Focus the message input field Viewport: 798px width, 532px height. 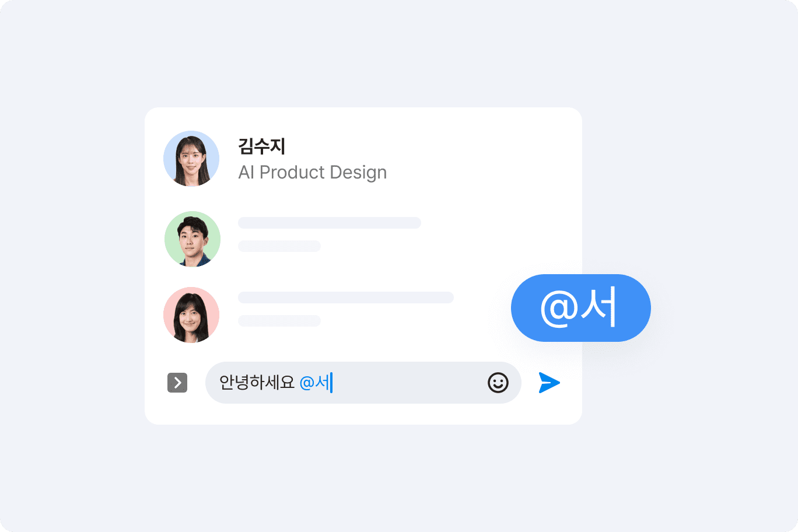tap(363, 383)
